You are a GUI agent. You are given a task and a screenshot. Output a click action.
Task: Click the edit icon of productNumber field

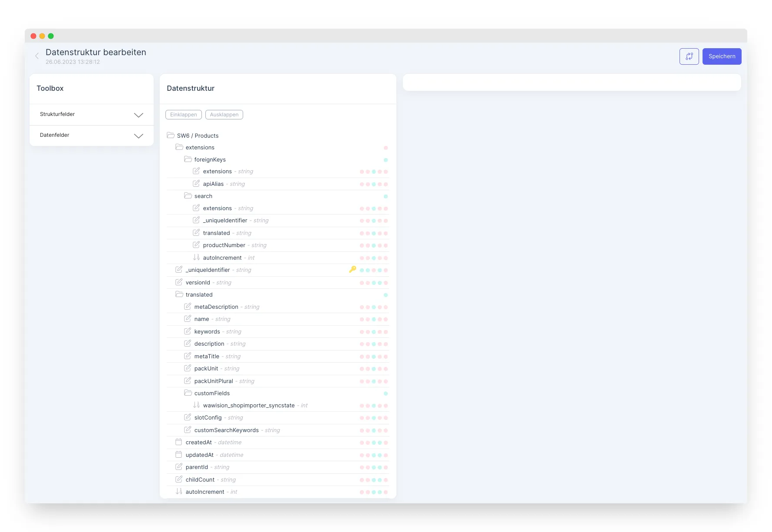(x=196, y=245)
